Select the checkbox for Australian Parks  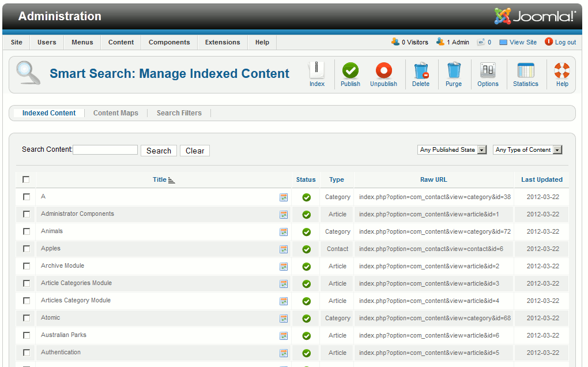pos(27,335)
